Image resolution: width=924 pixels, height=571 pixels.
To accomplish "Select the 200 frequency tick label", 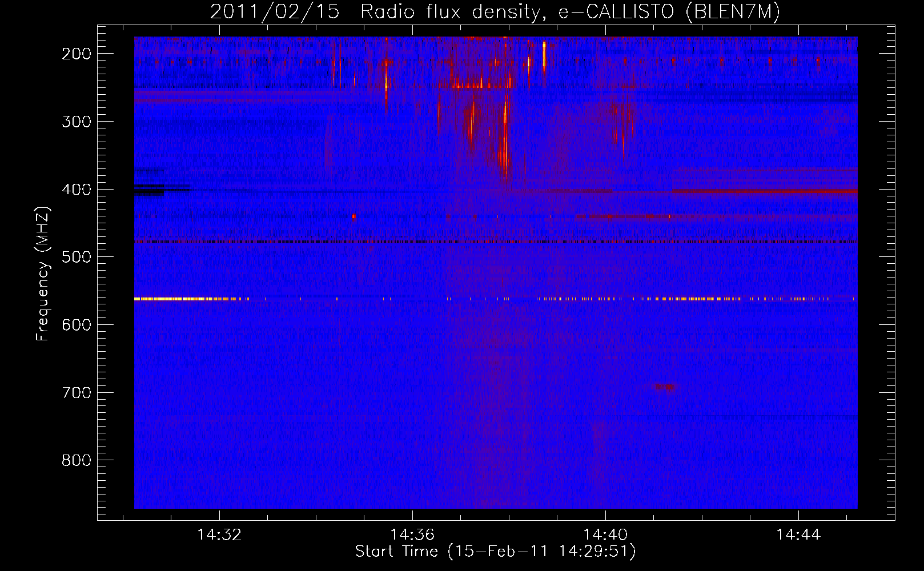I will (77, 54).
